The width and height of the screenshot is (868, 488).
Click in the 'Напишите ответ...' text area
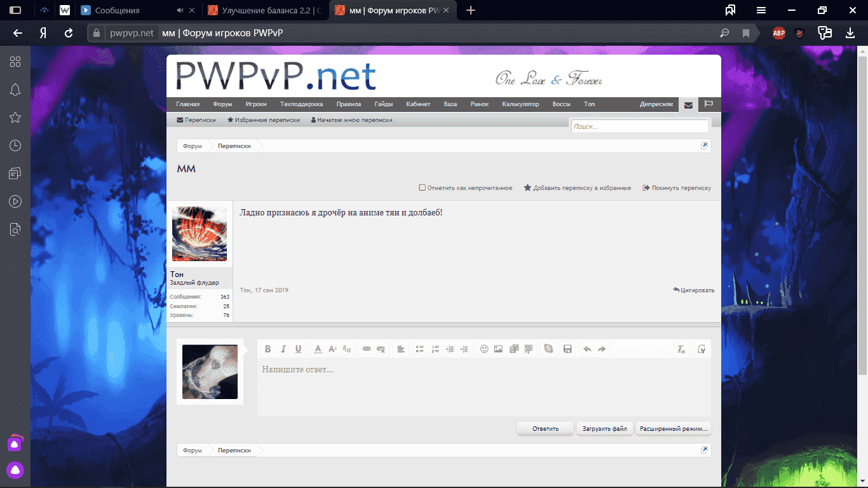[483, 388]
